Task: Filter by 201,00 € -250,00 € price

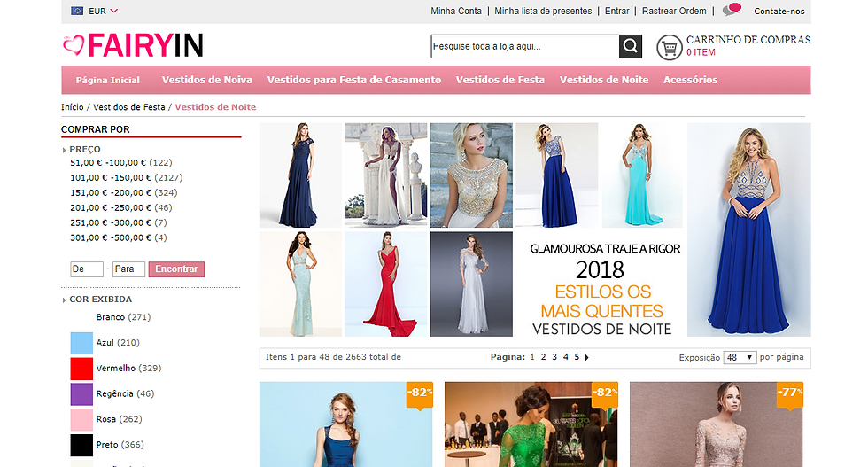Action: pyautogui.click(x=121, y=207)
